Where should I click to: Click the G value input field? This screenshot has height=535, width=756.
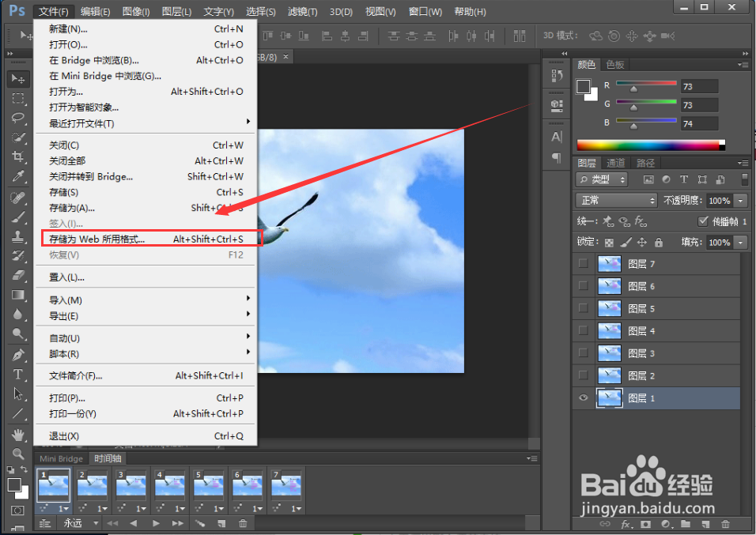tap(700, 105)
